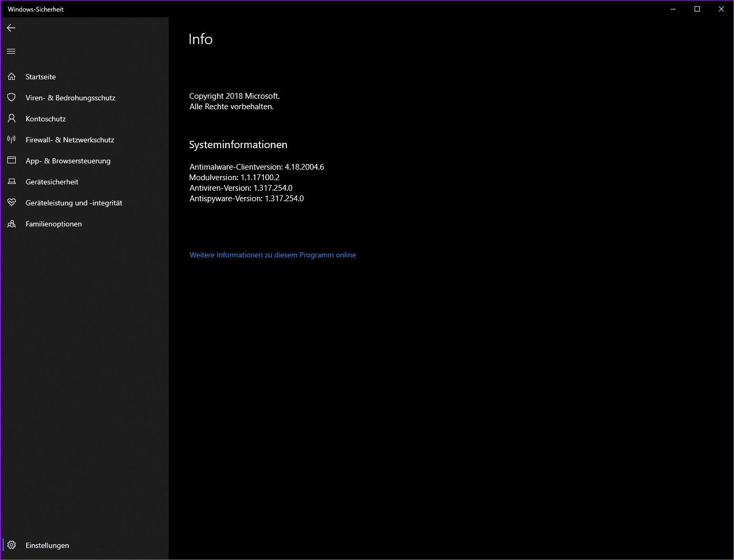The width and height of the screenshot is (734, 560).
Task: Click the antenna icon for Firewall- & Netzwerkschutz
Action: coord(12,140)
